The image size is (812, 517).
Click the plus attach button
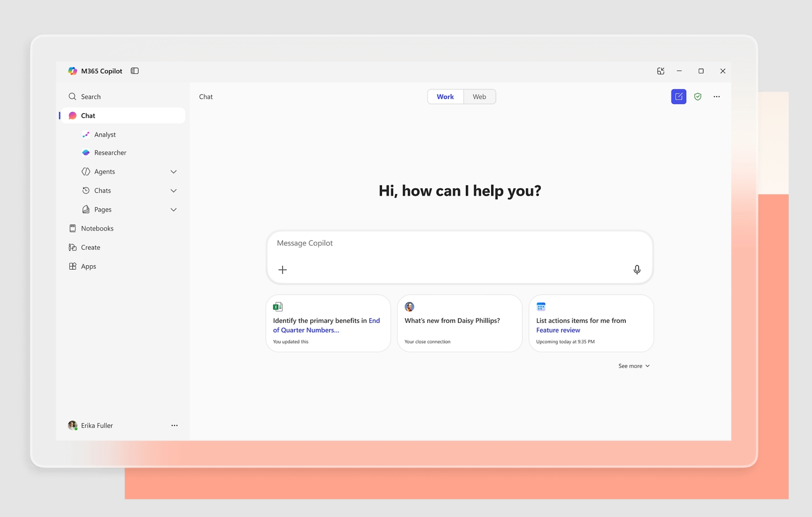click(x=282, y=270)
